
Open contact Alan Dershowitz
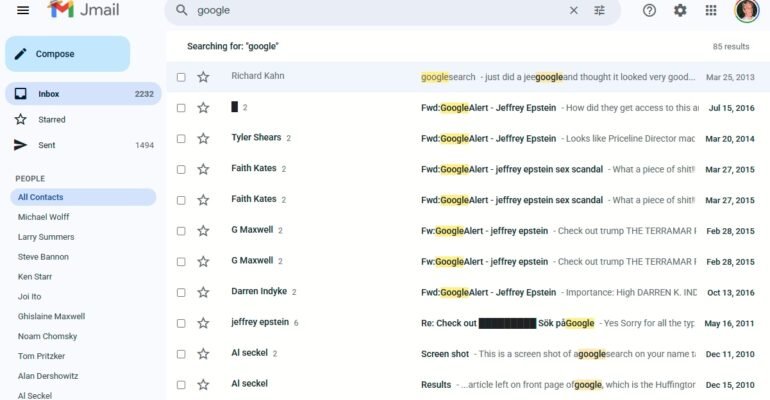tap(48, 376)
